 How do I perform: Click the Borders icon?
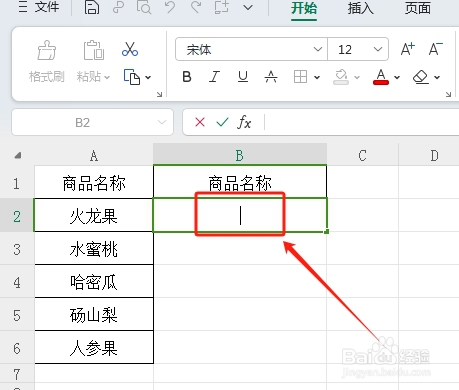click(x=300, y=77)
